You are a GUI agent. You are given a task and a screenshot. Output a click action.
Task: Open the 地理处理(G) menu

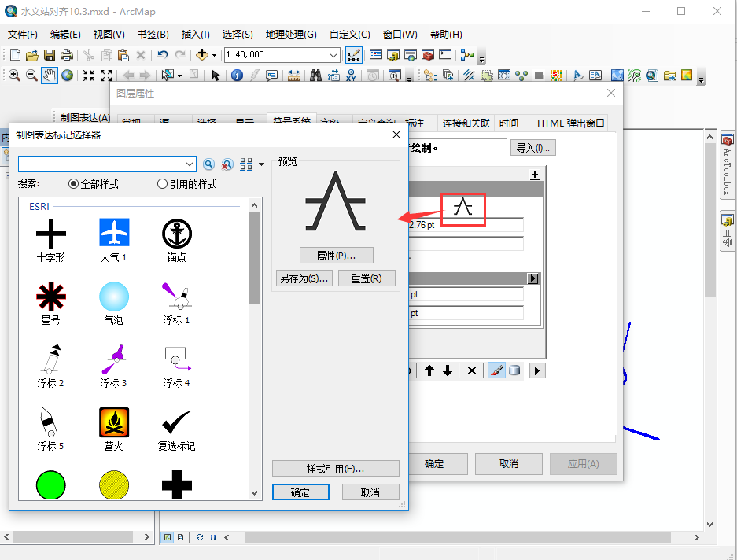click(291, 35)
